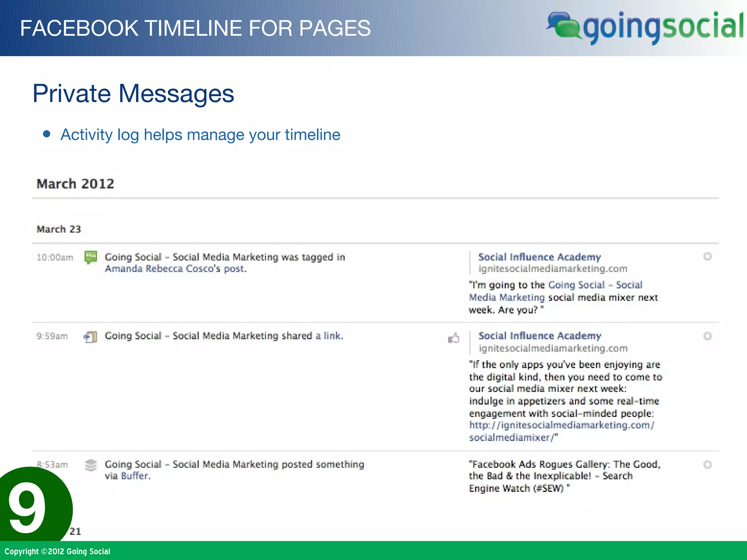Click the "March 23" date header

(x=59, y=229)
